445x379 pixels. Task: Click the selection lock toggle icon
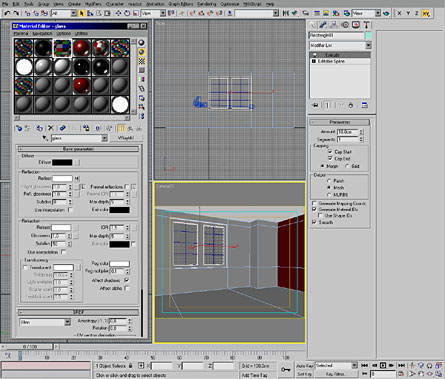click(131, 366)
